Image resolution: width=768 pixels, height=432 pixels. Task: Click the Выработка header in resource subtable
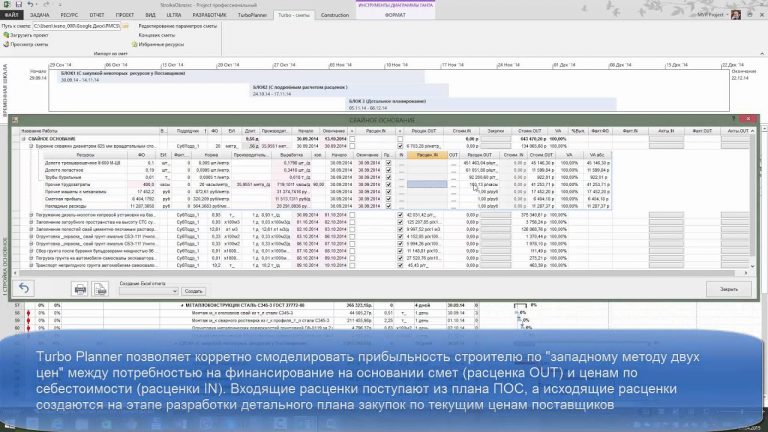(x=291, y=155)
